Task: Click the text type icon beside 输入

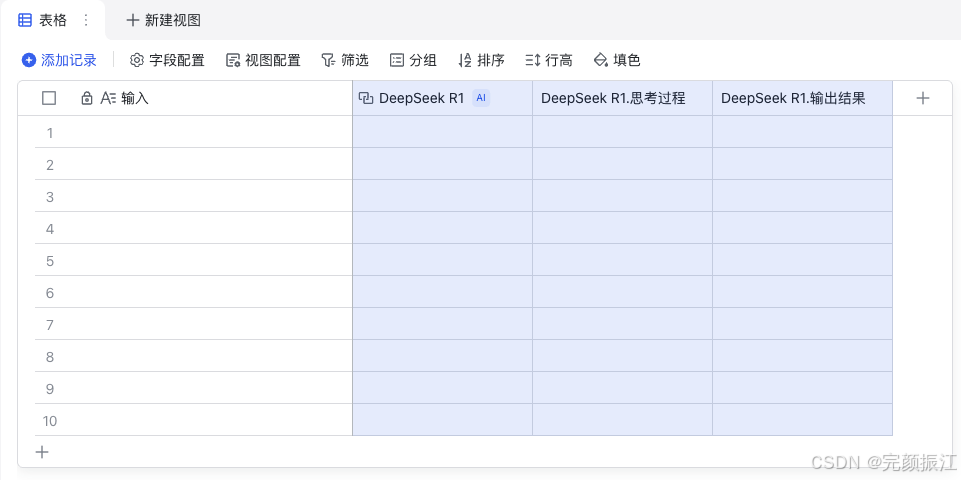Action: point(108,98)
